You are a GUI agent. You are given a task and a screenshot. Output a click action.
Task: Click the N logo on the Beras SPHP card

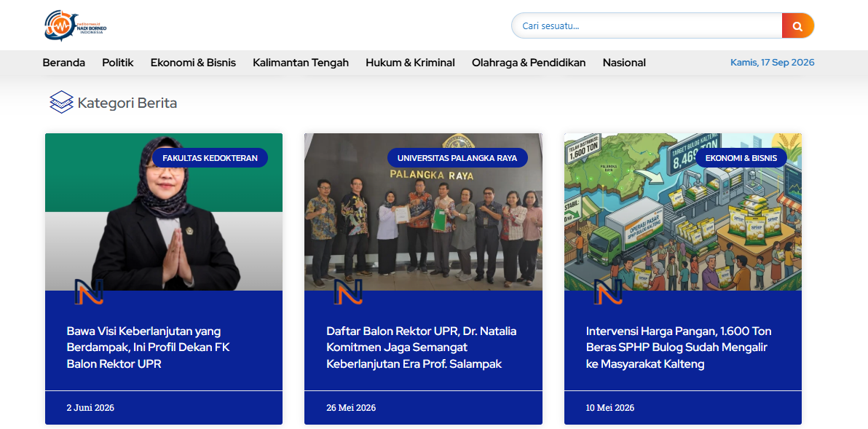click(x=608, y=292)
